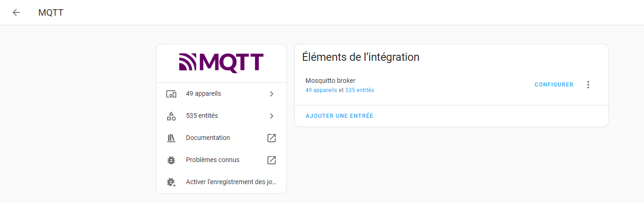Open the three-dot menu for Mosquitto broker
The width and height of the screenshot is (644, 203).
(588, 85)
